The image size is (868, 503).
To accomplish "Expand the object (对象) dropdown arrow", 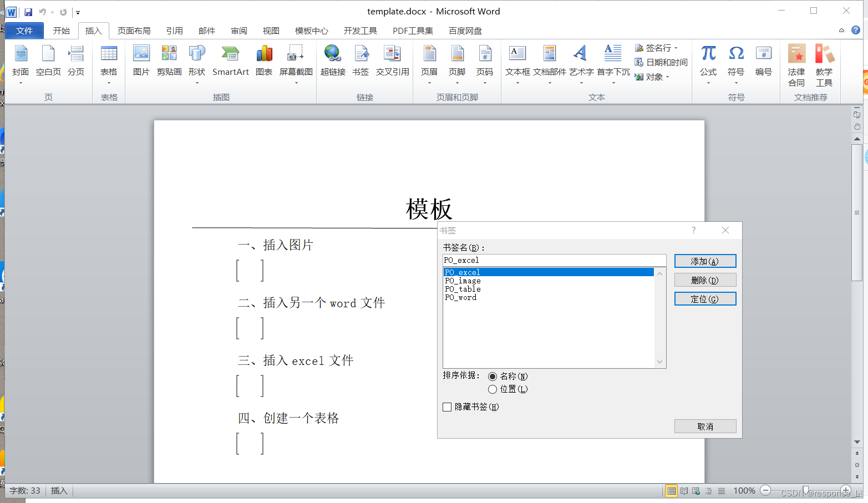I will pyautogui.click(x=667, y=77).
